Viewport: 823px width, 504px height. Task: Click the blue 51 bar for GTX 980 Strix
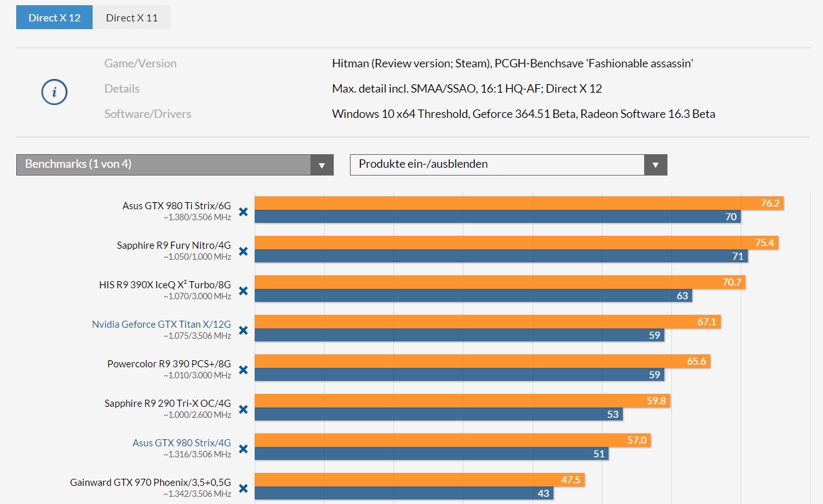click(x=432, y=453)
